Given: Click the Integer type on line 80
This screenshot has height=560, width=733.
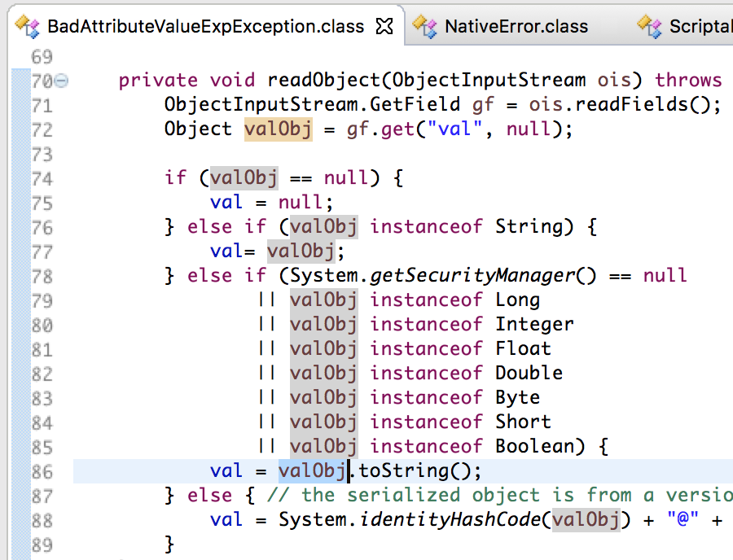Looking at the screenshot, I should 534,324.
